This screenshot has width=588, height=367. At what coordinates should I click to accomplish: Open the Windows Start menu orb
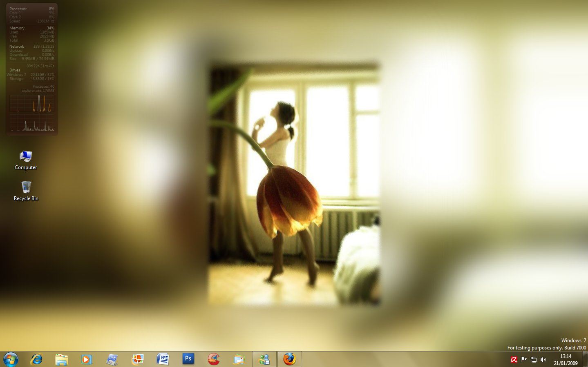[11, 359]
